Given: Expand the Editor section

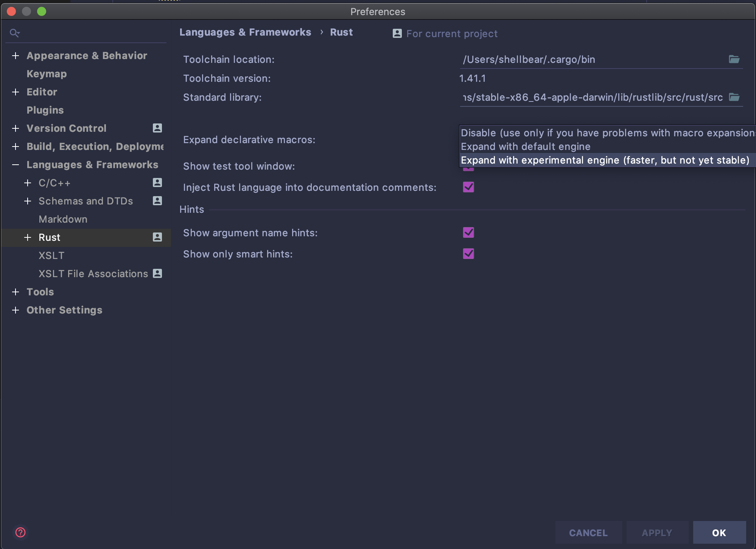Looking at the screenshot, I should point(16,92).
